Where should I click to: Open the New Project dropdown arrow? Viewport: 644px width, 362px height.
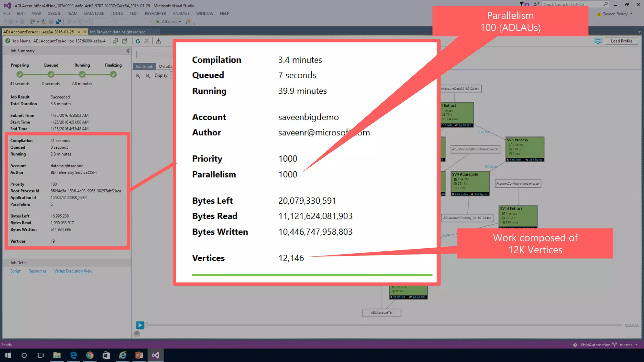point(38,22)
